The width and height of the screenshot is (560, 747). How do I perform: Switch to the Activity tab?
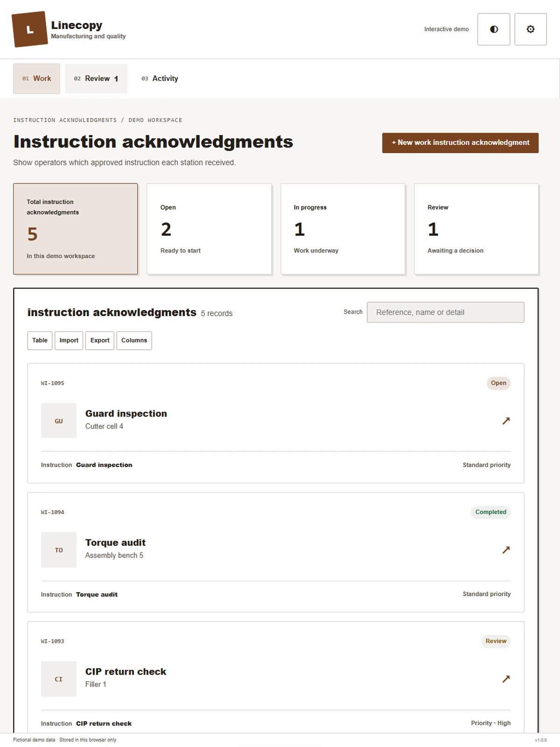click(160, 78)
